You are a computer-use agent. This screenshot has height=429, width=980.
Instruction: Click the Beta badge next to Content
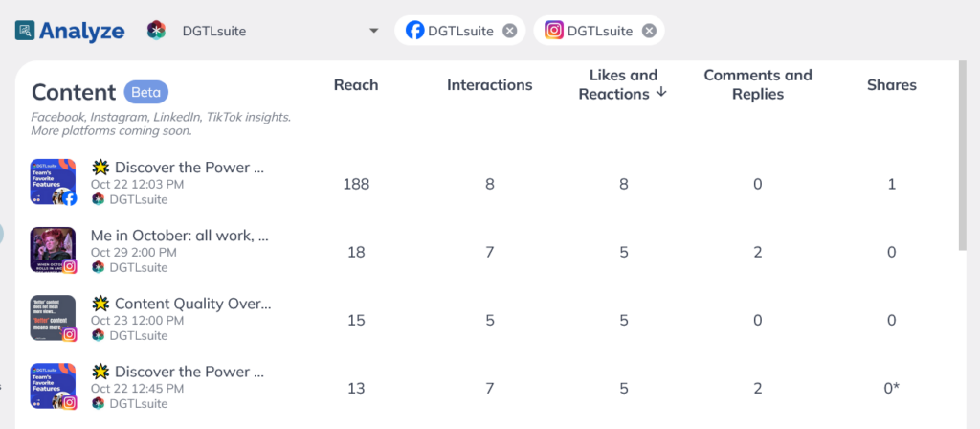146,92
